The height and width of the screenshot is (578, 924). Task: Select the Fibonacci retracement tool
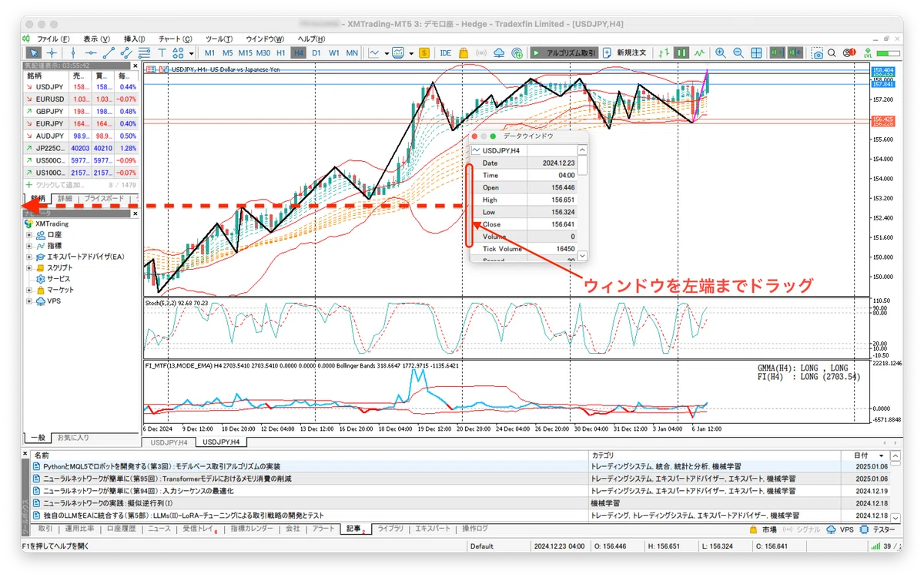(144, 52)
